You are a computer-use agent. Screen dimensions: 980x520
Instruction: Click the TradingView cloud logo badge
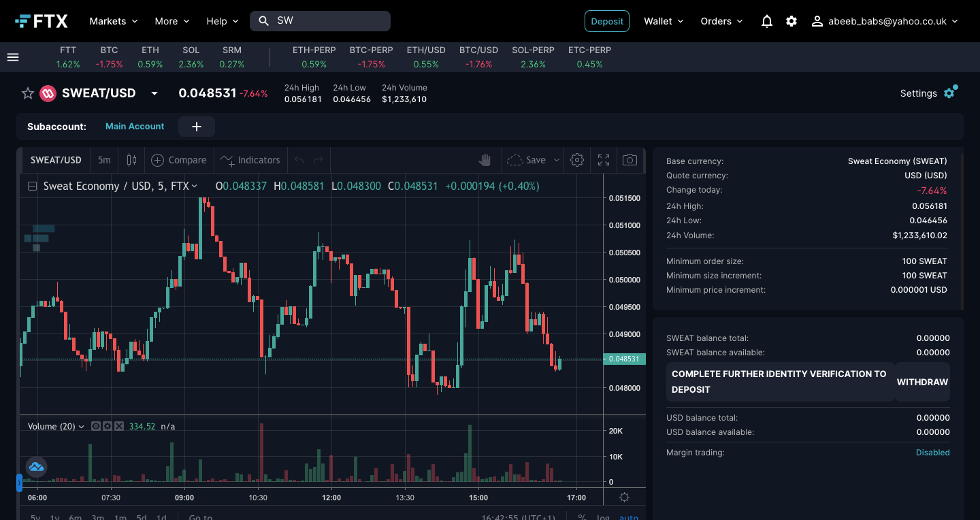point(36,467)
